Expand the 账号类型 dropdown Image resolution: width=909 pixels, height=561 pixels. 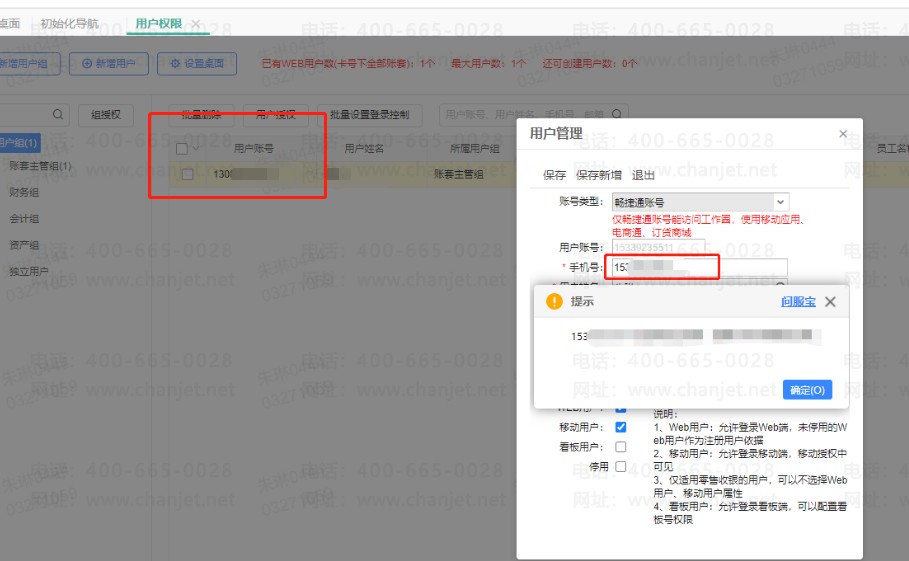click(x=779, y=202)
